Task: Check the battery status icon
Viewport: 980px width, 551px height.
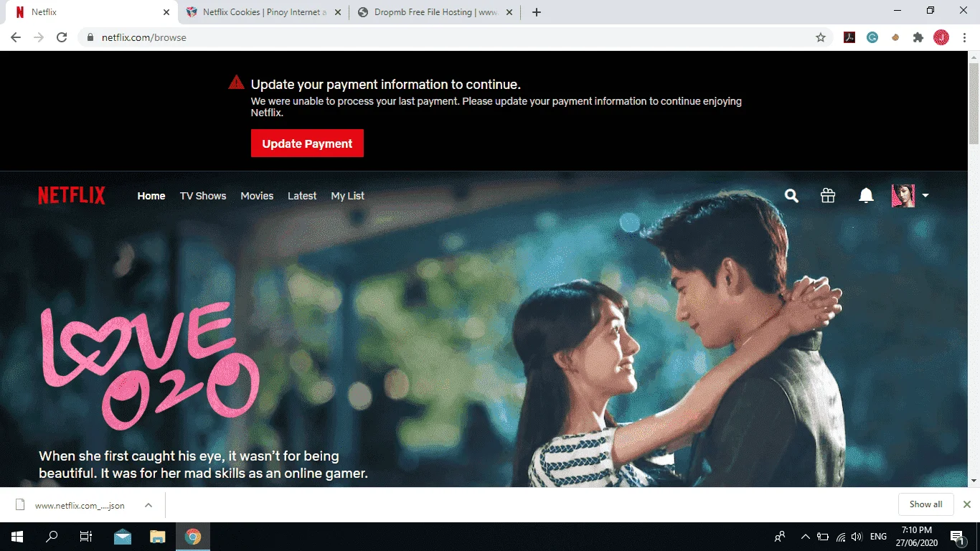Action: (x=823, y=537)
